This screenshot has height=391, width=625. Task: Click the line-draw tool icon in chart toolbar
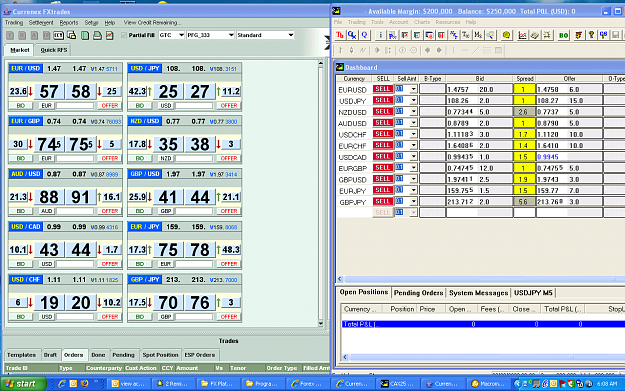tap(476, 50)
